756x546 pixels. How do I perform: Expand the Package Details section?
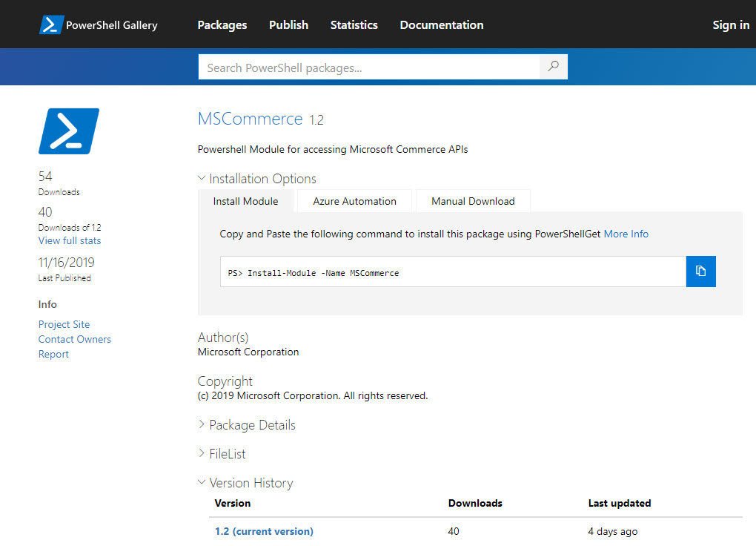[x=247, y=425]
